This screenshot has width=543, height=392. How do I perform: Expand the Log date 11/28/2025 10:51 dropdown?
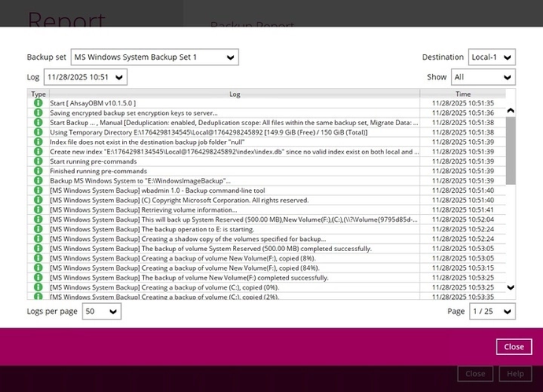86,77
